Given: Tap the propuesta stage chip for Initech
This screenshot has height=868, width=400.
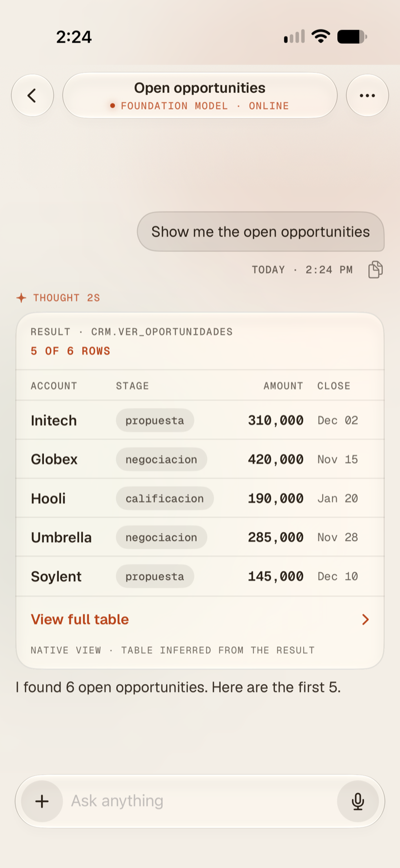Looking at the screenshot, I should [155, 420].
